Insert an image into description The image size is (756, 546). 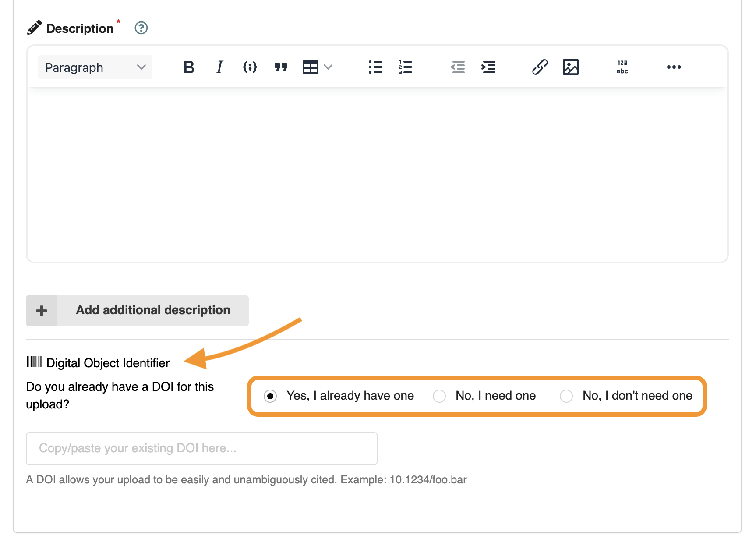(x=571, y=67)
